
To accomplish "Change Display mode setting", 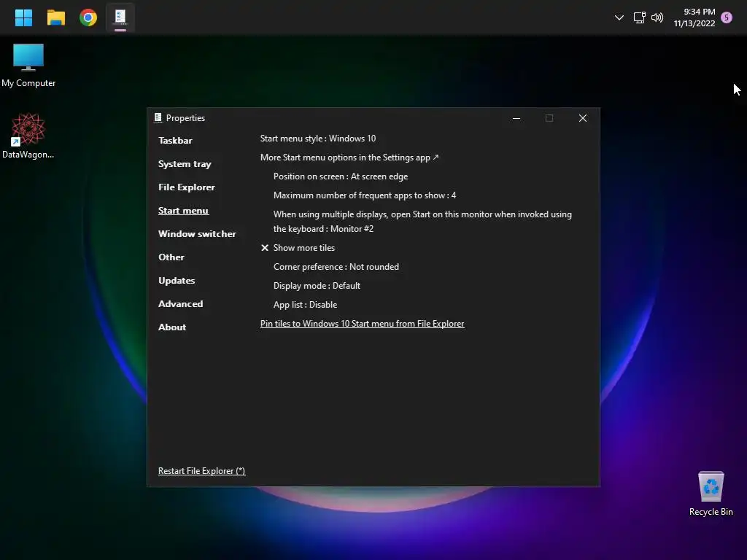I will 317,286.
